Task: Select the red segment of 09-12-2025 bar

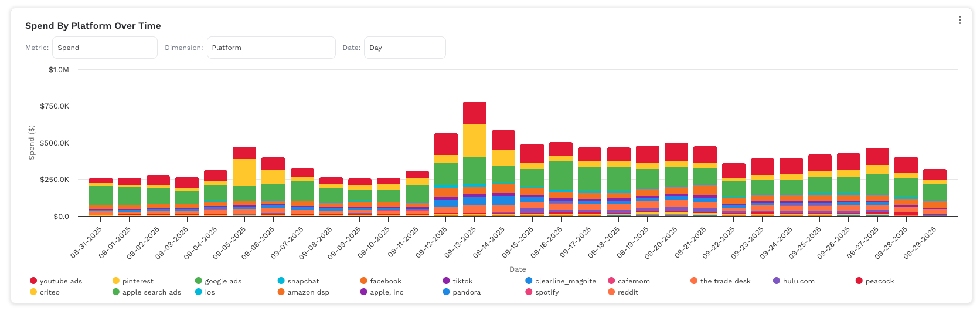Action: coord(446,144)
